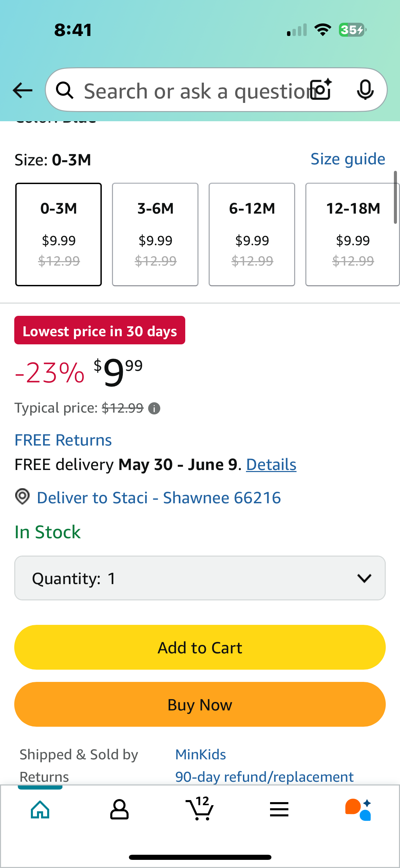
Task: Tap the Add to Cart button
Action: (x=200, y=647)
